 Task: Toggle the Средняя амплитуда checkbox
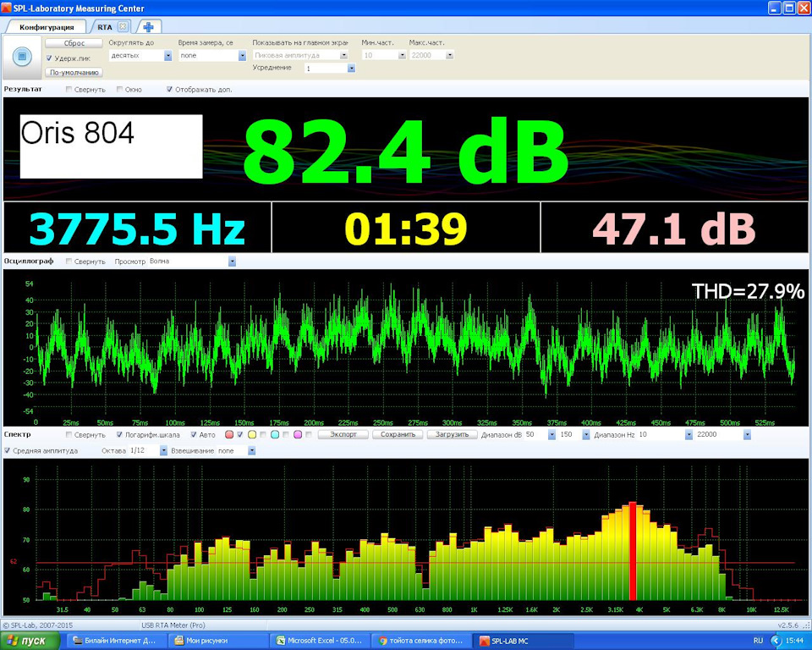[x=8, y=450]
